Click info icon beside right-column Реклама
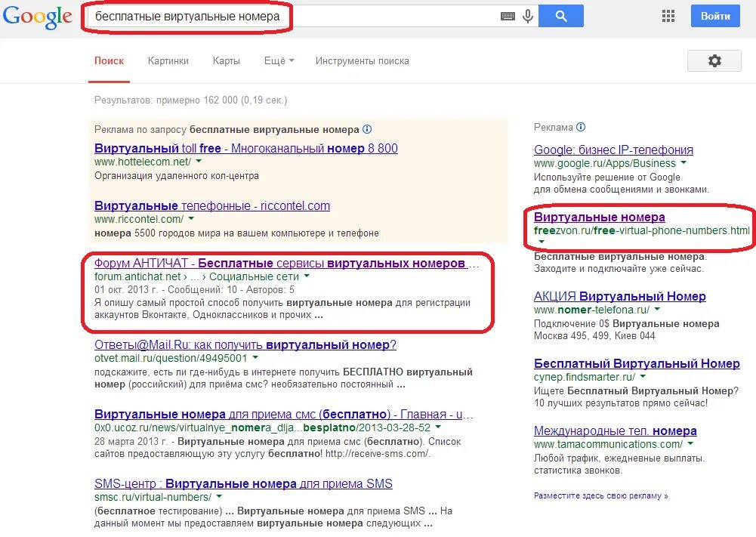 click(x=581, y=127)
